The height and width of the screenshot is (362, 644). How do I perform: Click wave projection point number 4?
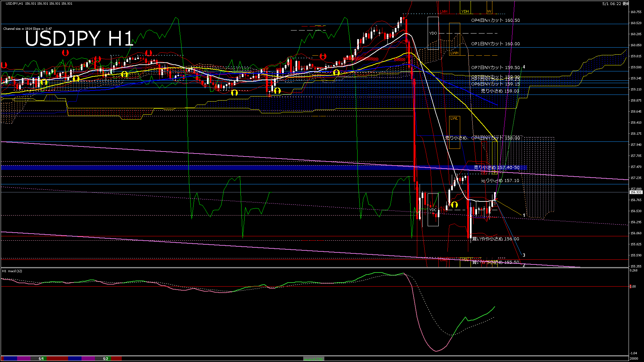524,67
